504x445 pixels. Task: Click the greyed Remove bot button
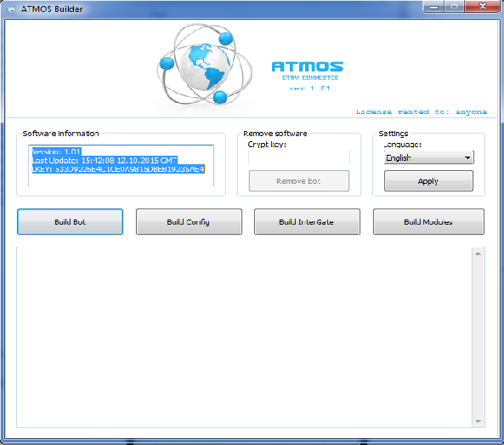click(299, 181)
